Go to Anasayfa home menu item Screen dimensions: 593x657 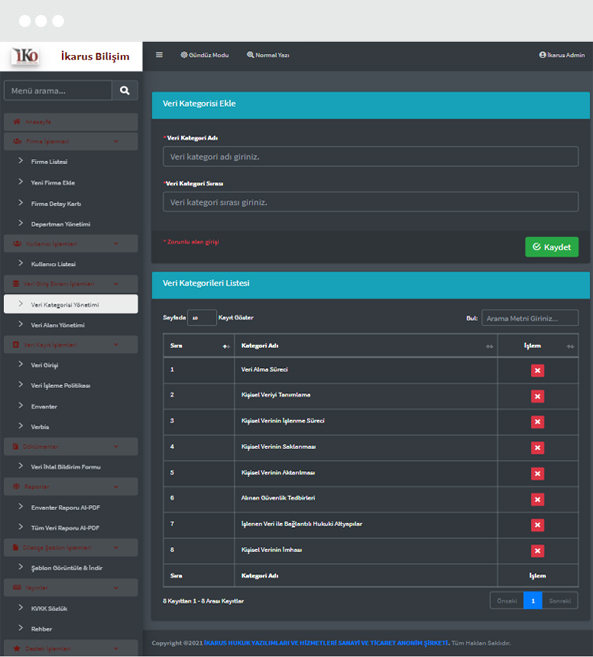71,122
